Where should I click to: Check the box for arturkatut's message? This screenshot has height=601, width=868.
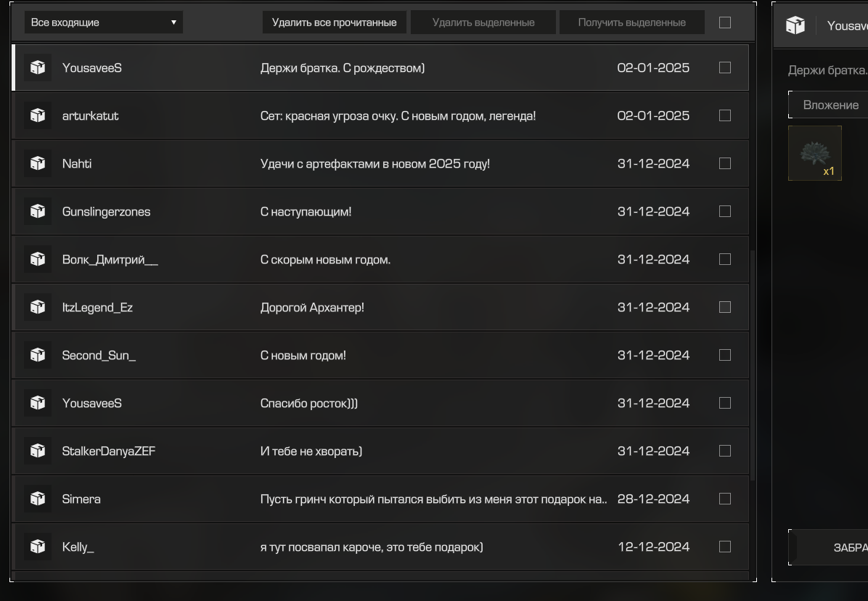click(x=724, y=115)
